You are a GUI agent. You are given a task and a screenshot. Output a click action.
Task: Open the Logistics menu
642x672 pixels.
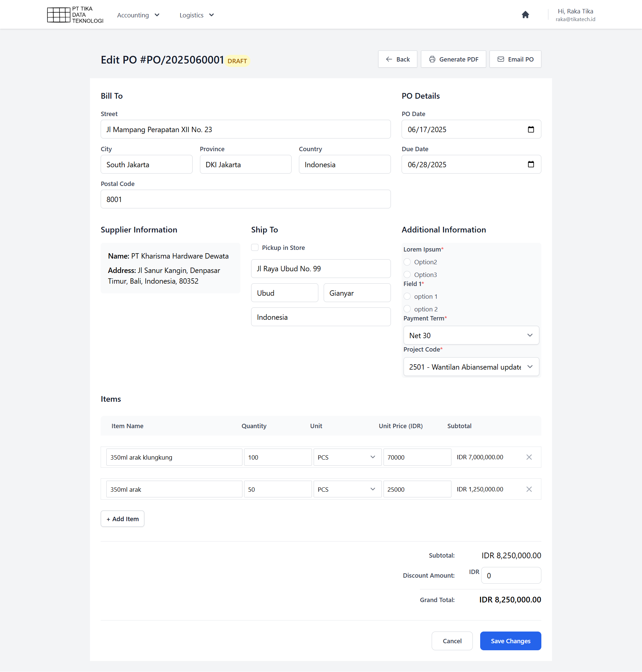196,15
